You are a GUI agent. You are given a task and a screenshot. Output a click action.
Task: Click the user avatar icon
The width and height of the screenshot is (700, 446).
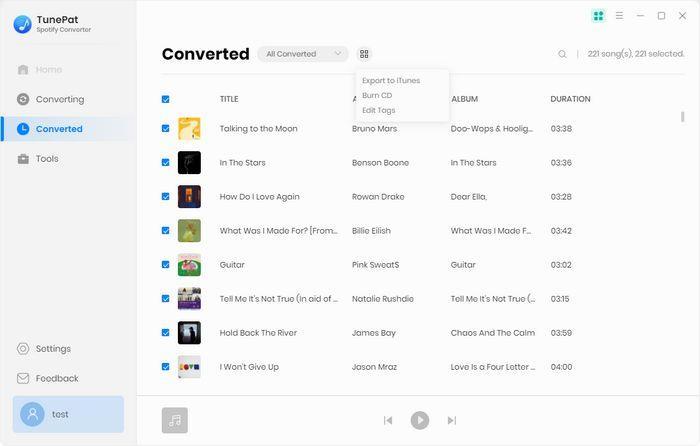[32, 414]
